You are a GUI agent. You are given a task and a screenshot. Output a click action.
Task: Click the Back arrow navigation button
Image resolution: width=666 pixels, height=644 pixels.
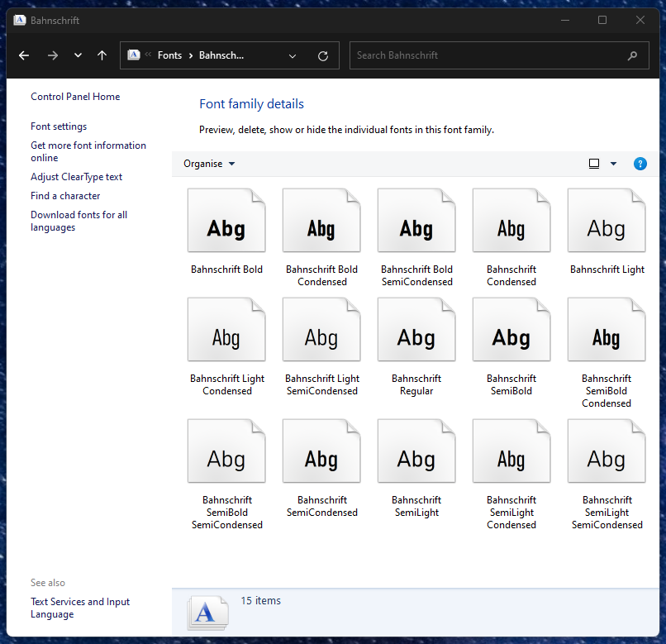click(x=24, y=55)
